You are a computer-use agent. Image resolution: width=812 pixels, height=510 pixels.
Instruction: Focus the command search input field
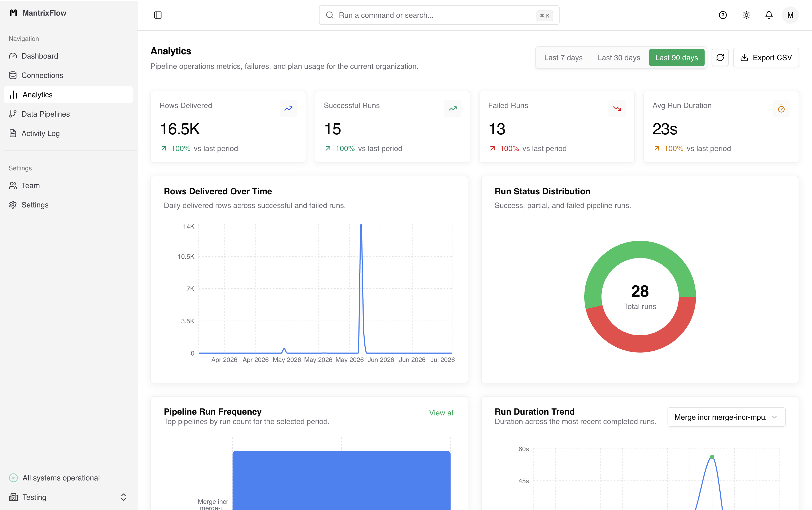click(x=439, y=15)
